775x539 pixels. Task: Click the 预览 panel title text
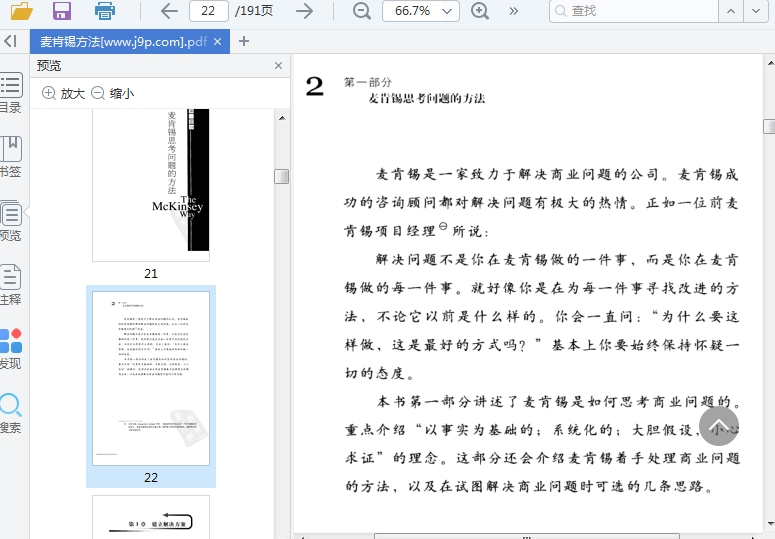point(49,66)
